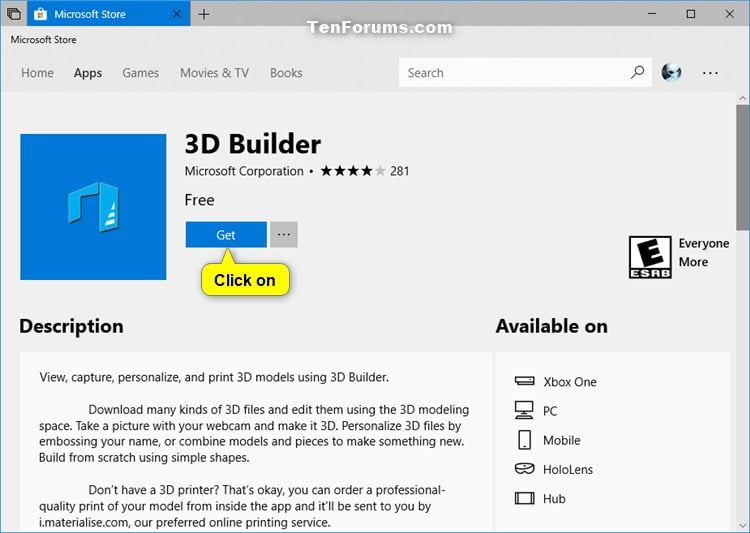Viewport: 750px width, 533px height.
Task: Click the vertical scrollbar thumb
Action: [x=742, y=167]
